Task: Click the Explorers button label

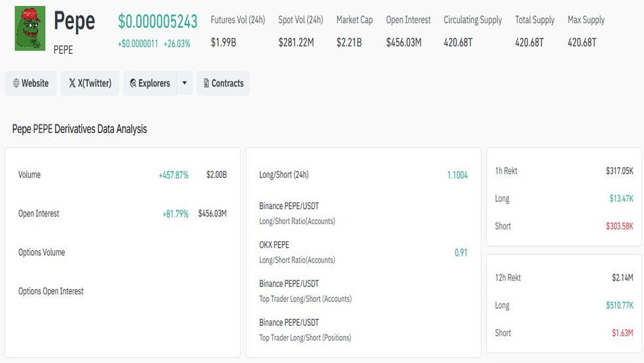Action: coord(154,84)
